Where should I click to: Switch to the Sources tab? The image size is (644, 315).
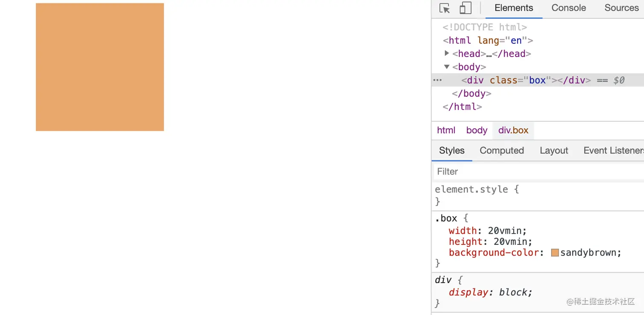621,8
